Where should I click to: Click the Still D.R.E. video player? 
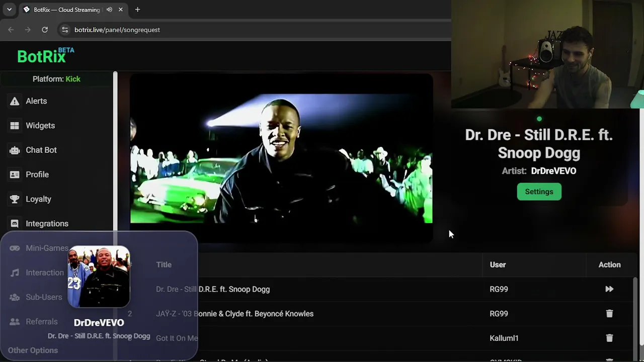coord(281,158)
